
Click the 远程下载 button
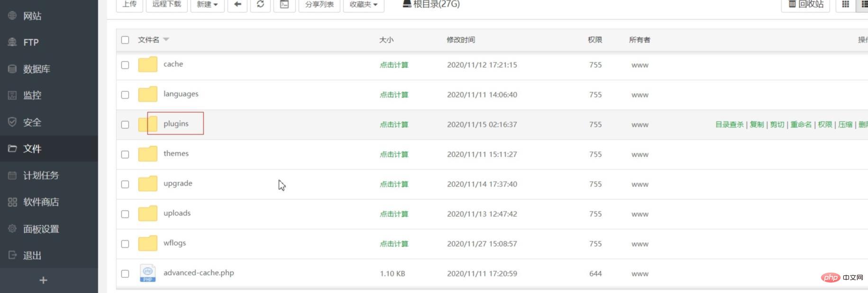[x=166, y=5]
